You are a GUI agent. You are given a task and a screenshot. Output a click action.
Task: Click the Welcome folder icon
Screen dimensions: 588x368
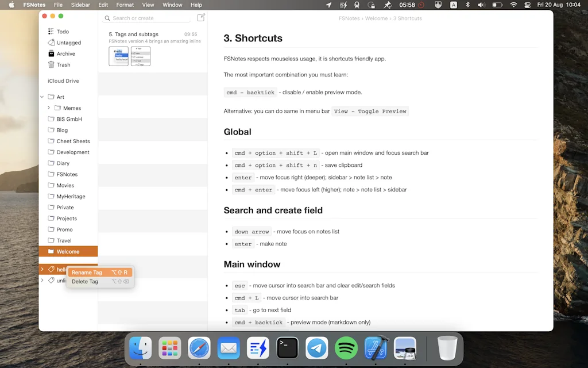coord(51,251)
